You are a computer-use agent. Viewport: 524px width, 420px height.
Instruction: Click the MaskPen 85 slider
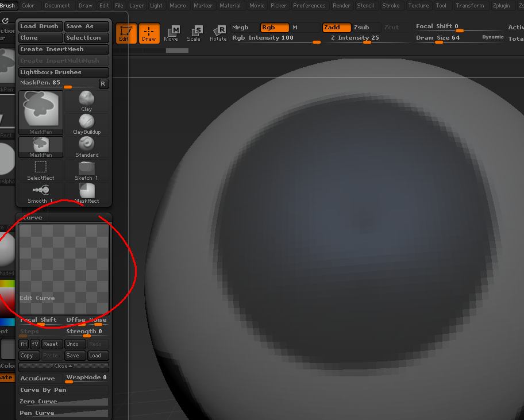pos(58,83)
